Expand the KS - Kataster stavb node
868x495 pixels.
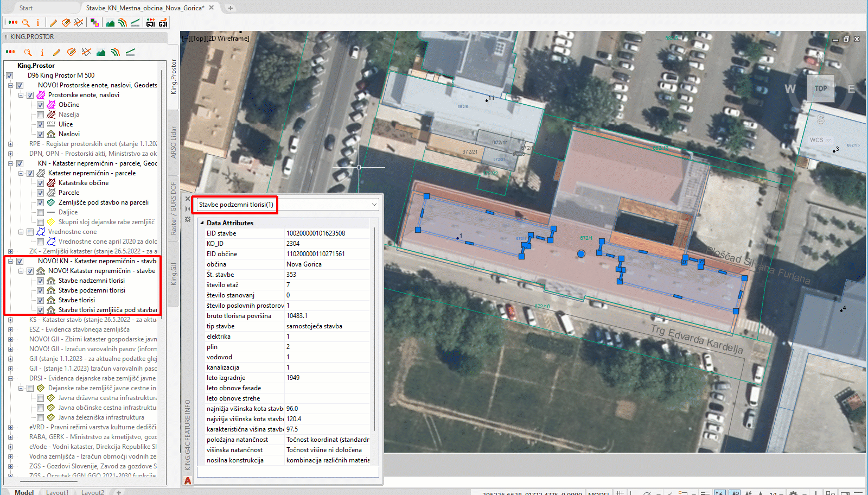[x=10, y=320]
